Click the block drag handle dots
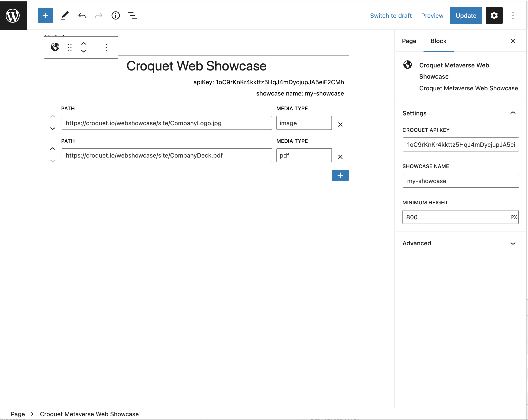Viewport: 528px width, 420px height. pyautogui.click(x=70, y=47)
